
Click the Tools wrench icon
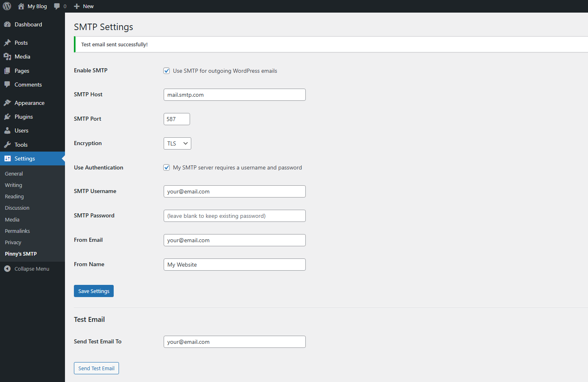pyautogui.click(x=7, y=145)
